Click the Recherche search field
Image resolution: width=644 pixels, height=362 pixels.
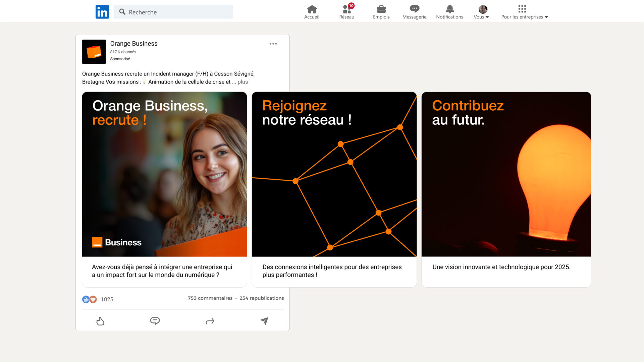pos(173,12)
